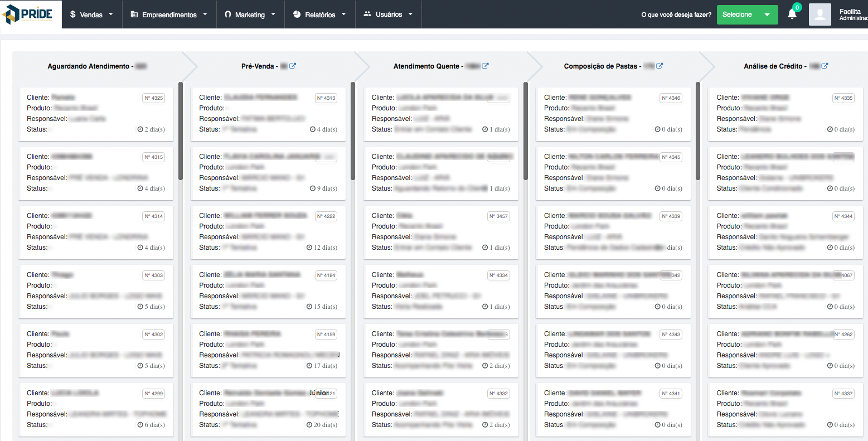Viewport: 868px width, 441px height.
Task: Click the Pride logo in header
Action: point(31,14)
